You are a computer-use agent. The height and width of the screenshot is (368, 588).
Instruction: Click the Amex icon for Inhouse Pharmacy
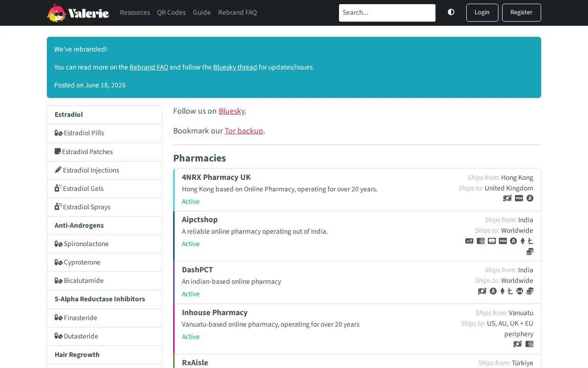point(529,344)
